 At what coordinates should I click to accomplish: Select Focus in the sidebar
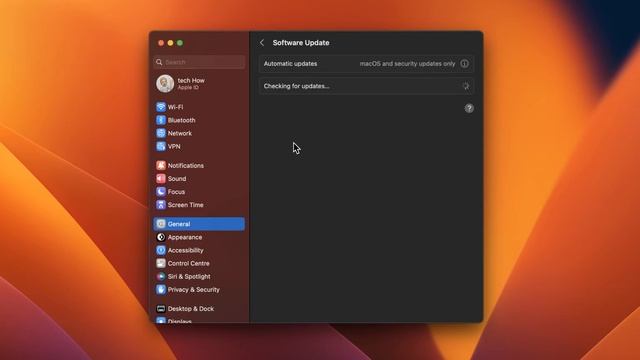click(176, 191)
